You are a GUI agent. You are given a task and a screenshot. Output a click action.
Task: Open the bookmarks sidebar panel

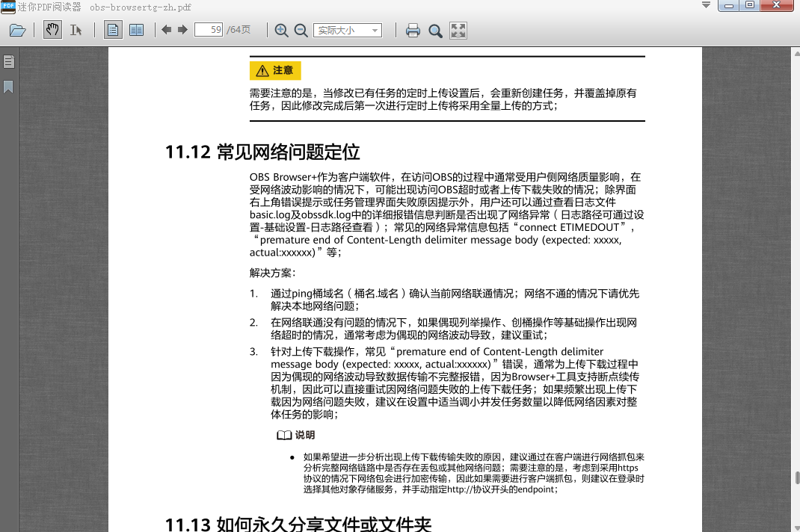(8, 86)
